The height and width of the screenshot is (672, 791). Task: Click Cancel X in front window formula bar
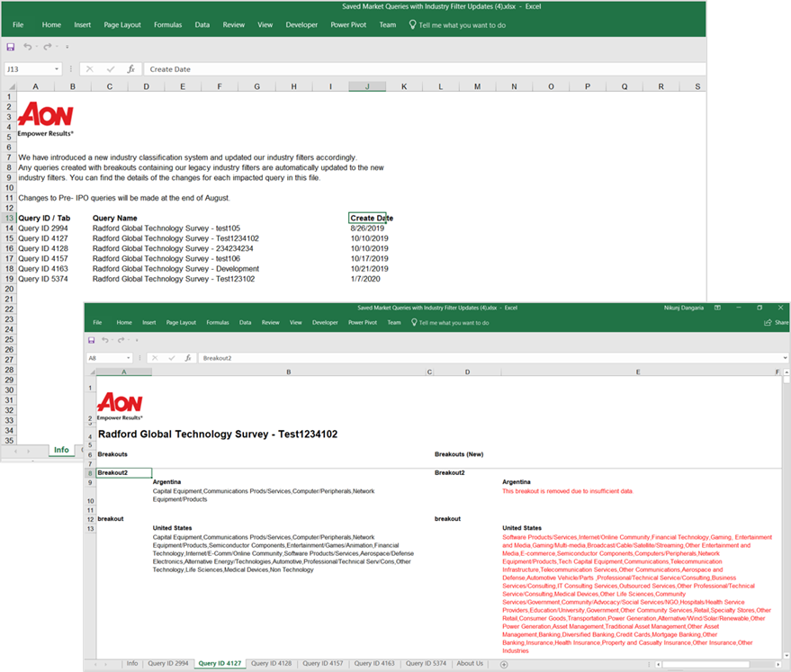click(x=155, y=358)
